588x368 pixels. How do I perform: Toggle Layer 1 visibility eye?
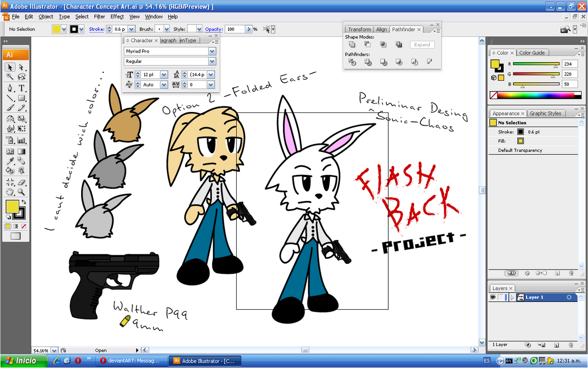tap(493, 297)
